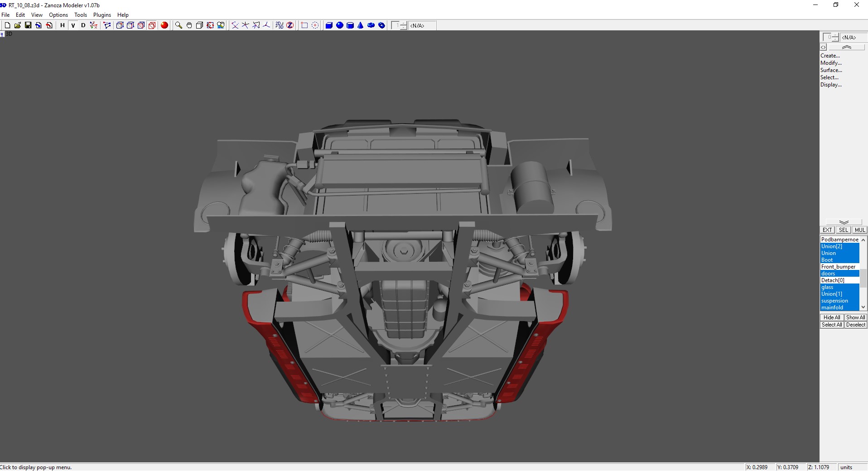Toggle the H view button
Screen dimensions: 868x471
(x=62, y=25)
